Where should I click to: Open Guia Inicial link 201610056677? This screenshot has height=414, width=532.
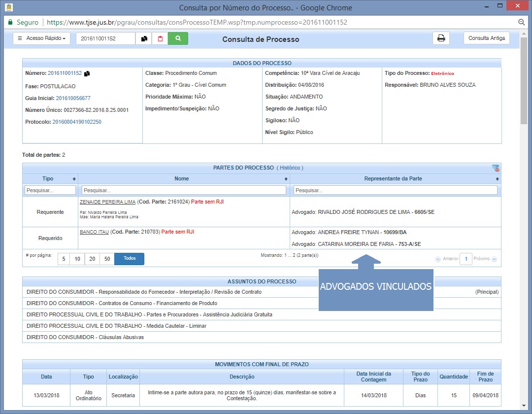coord(73,98)
